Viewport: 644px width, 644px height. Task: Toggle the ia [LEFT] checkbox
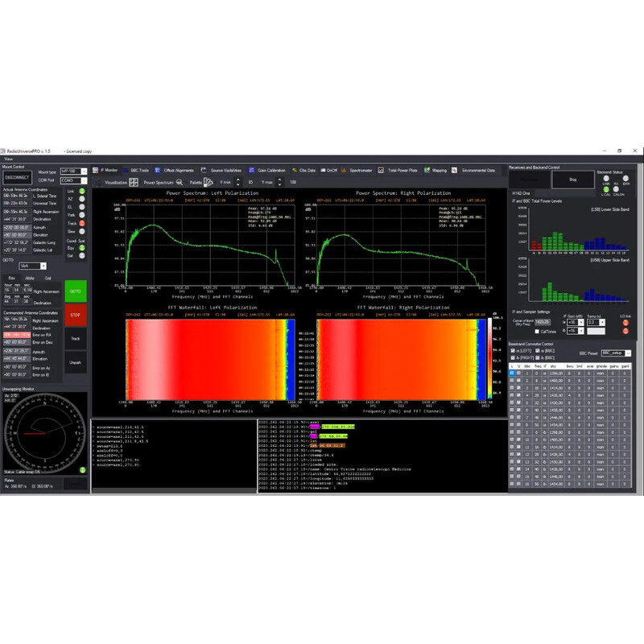coord(513,351)
